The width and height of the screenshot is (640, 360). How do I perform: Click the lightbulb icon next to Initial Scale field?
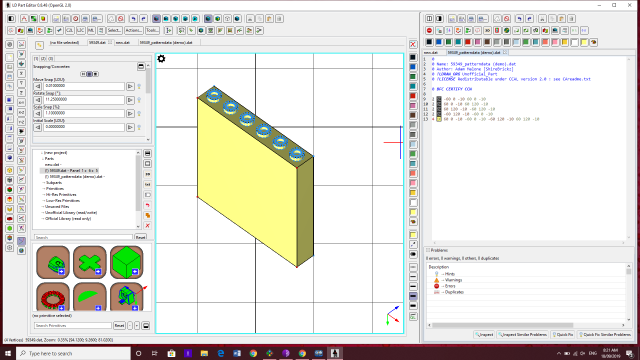(139, 127)
